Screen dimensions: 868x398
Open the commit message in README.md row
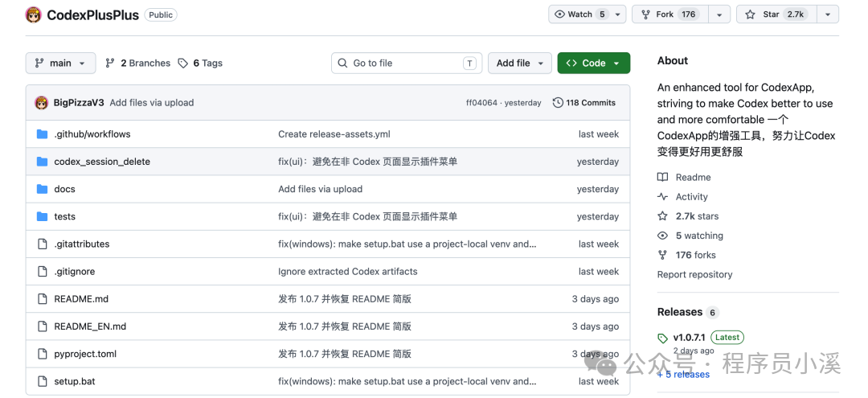click(344, 299)
